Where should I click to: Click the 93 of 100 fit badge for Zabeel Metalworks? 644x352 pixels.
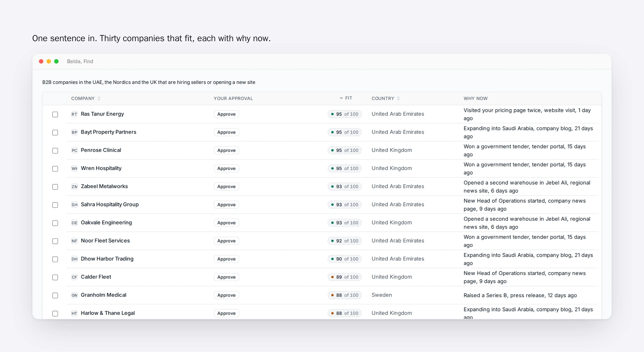[x=345, y=187]
